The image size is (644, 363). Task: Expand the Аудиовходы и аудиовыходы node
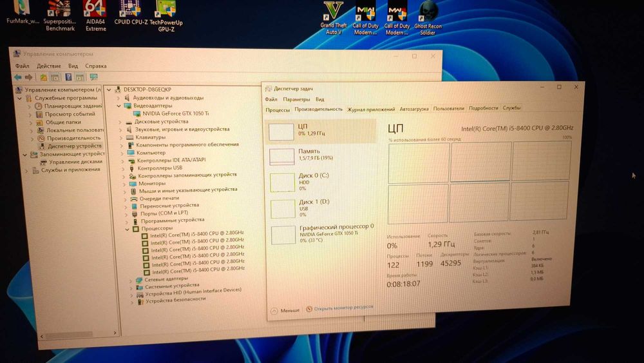coord(118,98)
